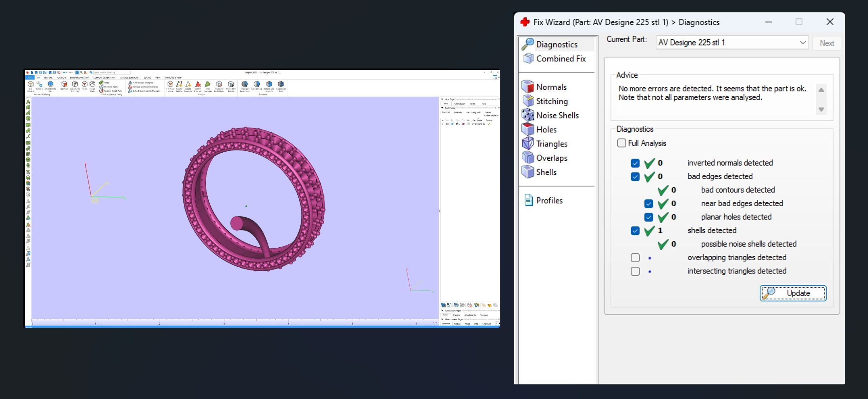This screenshot has height=399, width=868.
Task: Click the Quick search input field
Action: 112,73
